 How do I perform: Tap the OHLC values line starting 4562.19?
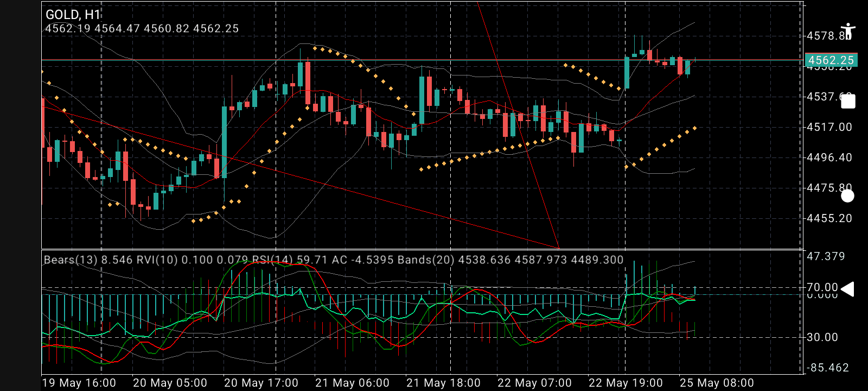142,29
